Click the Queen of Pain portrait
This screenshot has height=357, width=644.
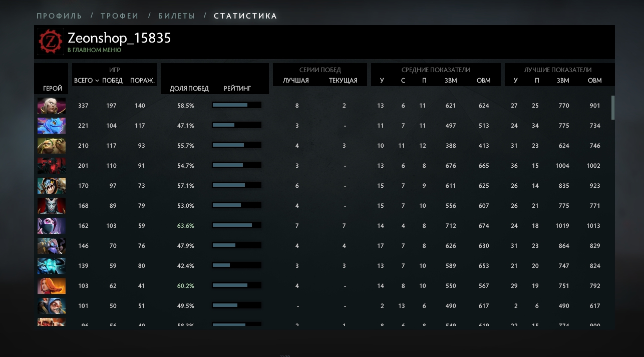[x=52, y=206]
